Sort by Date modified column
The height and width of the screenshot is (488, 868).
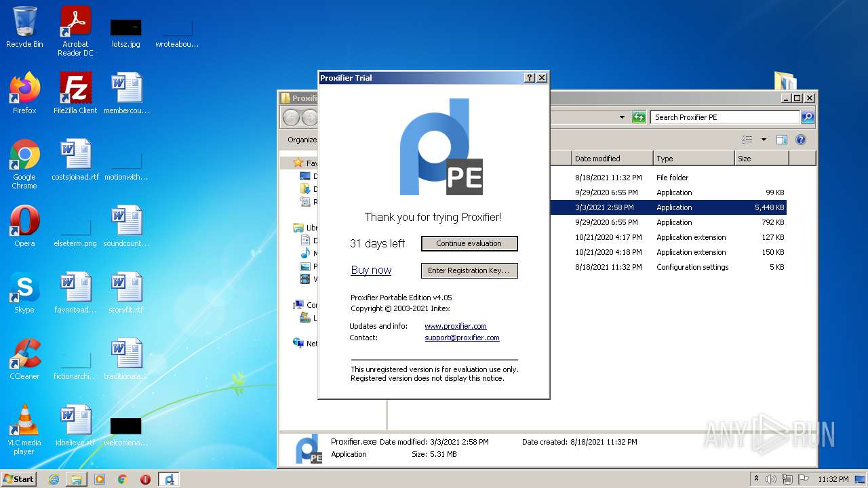(612, 159)
